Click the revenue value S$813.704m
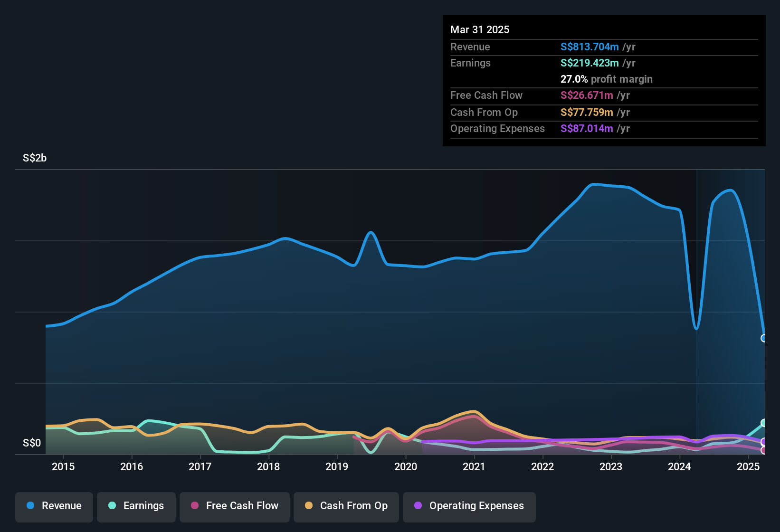Image resolution: width=780 pixels, height=532 pixels. (590, 47)
